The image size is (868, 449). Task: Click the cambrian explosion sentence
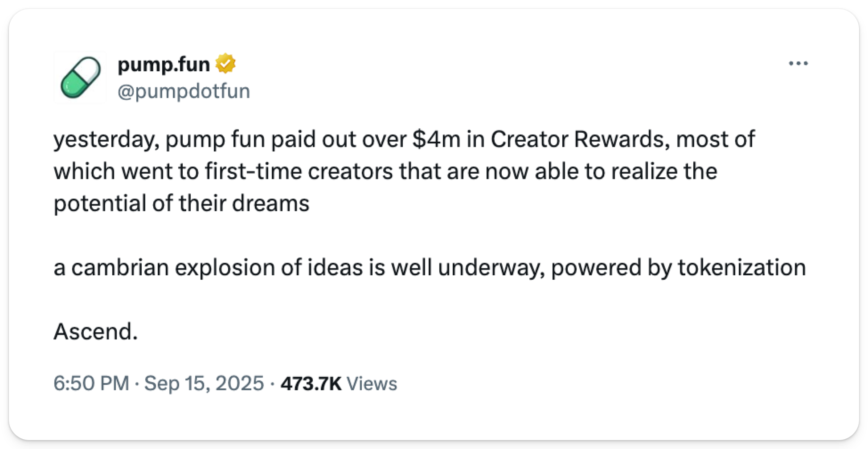pos(430,268)
